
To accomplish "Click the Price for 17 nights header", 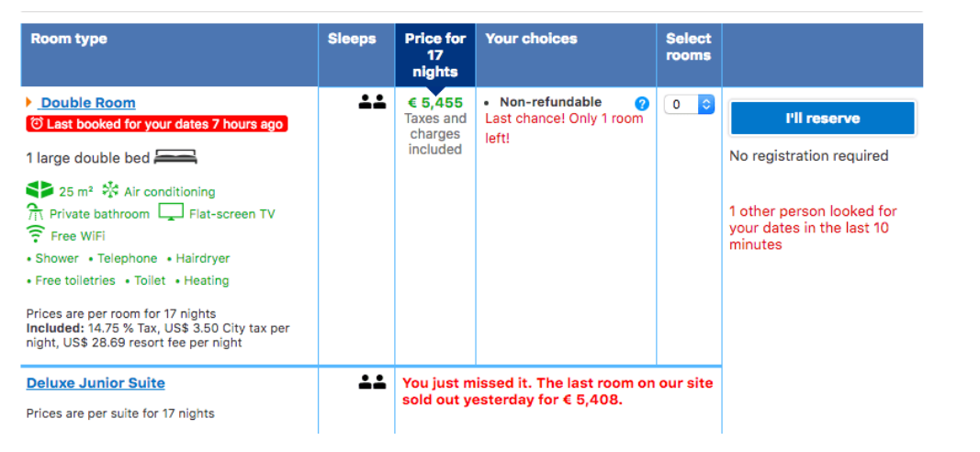I will coord(435,55).
